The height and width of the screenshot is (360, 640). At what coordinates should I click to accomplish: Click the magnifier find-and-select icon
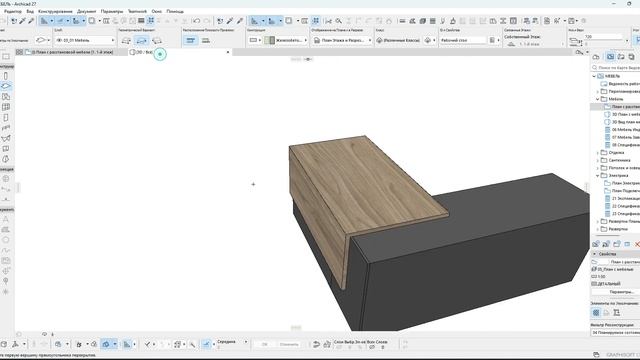click(338, 21)
